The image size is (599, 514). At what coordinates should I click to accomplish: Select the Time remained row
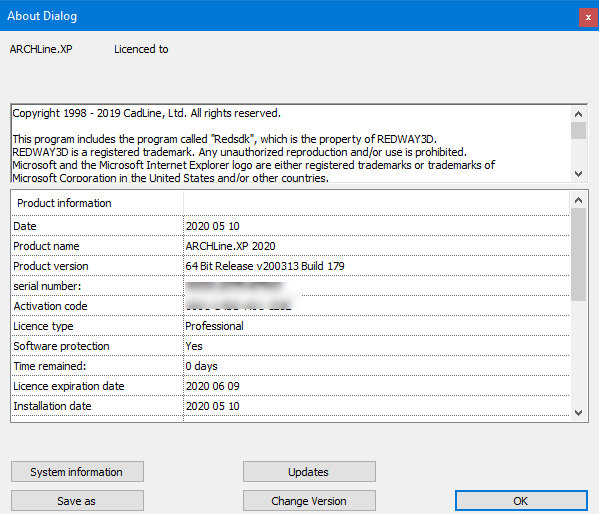(x=290, y=366)
